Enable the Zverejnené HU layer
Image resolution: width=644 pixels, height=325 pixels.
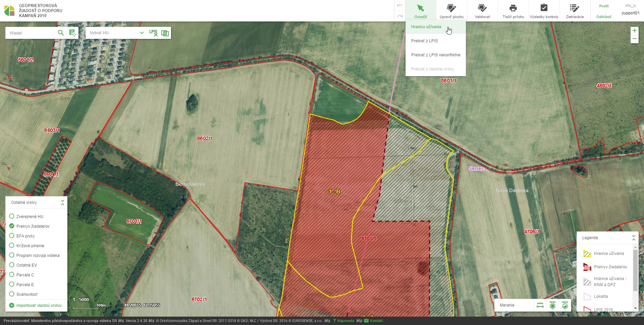[x=12, y=216]
